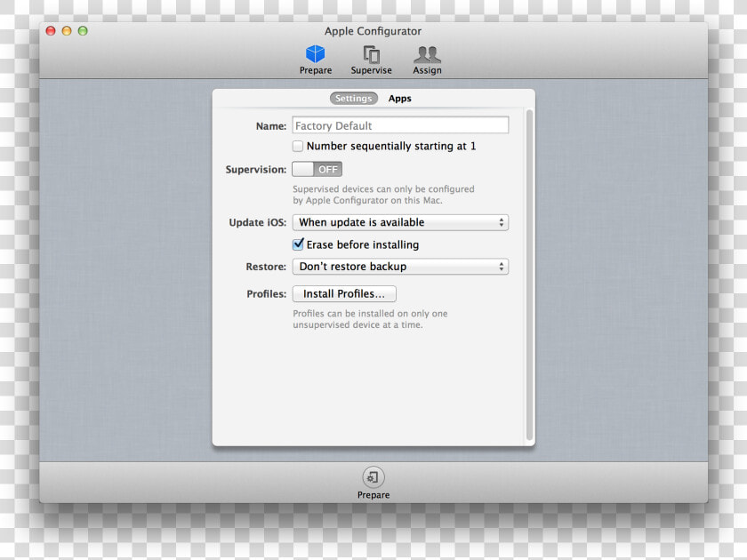Minimize the window with yellow button
Screen dimensions: 747x560
point(67,31)
